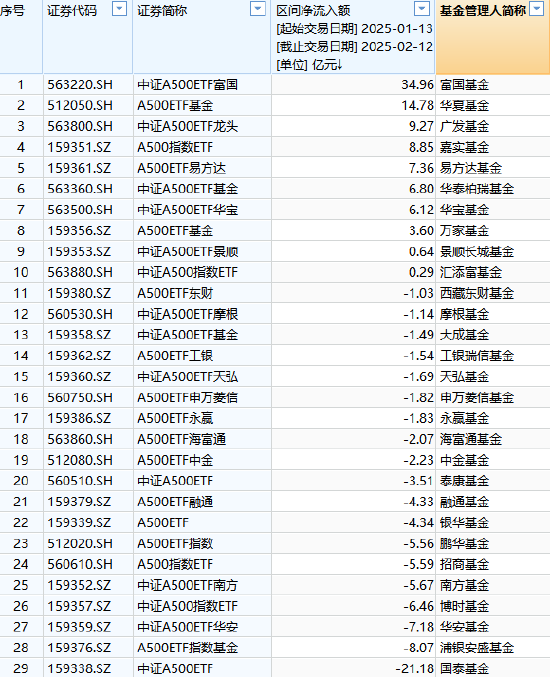Image resolution: width=550 pixels, height=677 pixels.
Task: Select manager cell 汇添富基金
Action: click(x=493, y=272)
